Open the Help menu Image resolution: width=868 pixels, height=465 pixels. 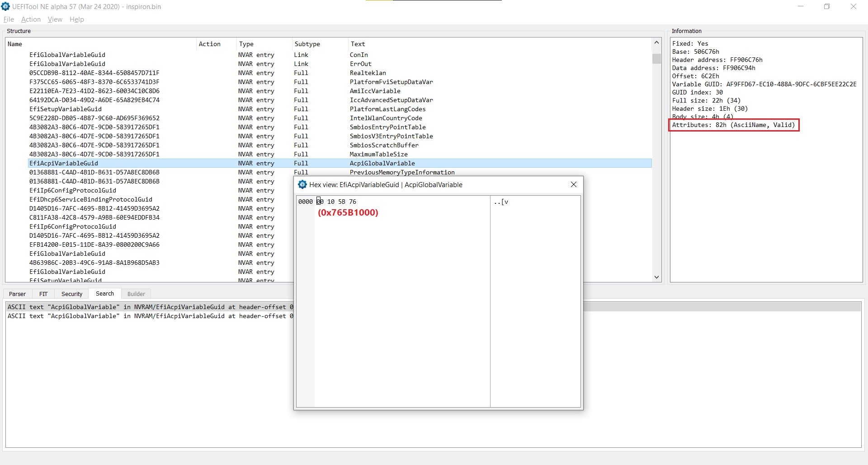pyautogui.click(x=76, y=19)
